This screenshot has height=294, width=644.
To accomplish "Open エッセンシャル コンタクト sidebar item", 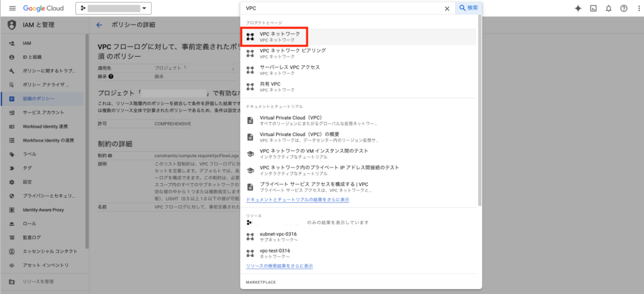I will point(43,251).
